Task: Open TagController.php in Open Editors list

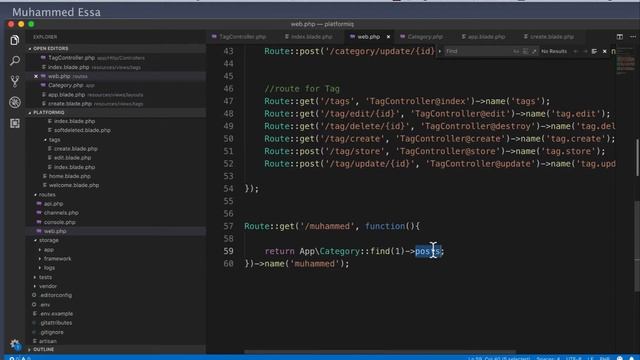Action: (71, 58)
